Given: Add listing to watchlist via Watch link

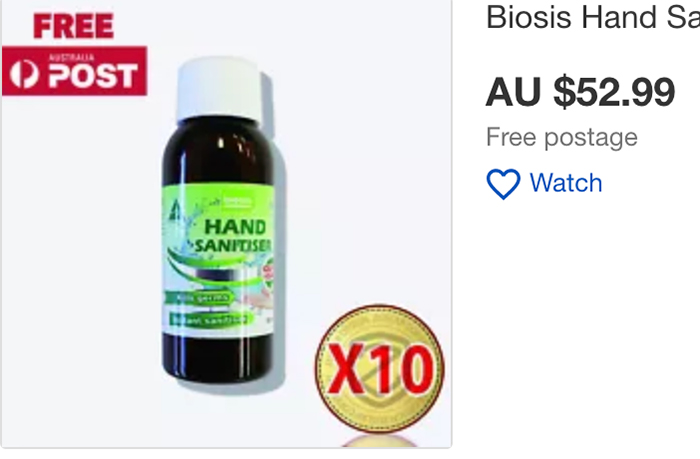Looking at the screenshot, I should pos(566,183).
